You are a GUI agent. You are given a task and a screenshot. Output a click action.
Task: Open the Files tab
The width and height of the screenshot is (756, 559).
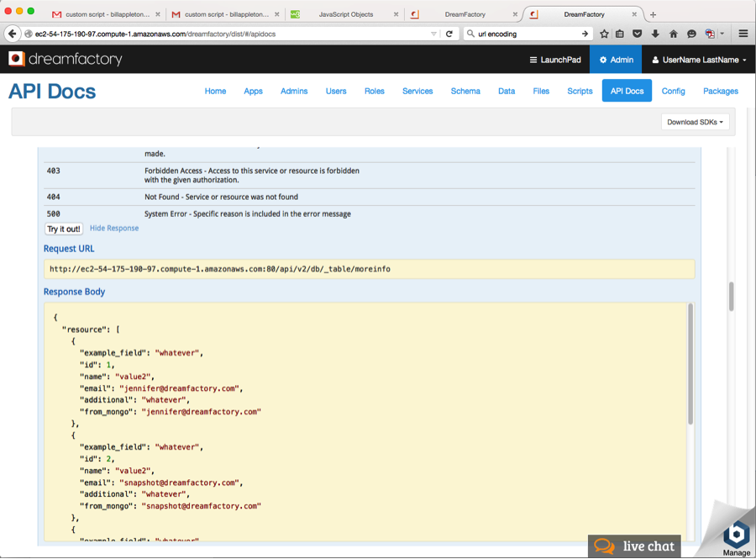(x=541, y=91)
